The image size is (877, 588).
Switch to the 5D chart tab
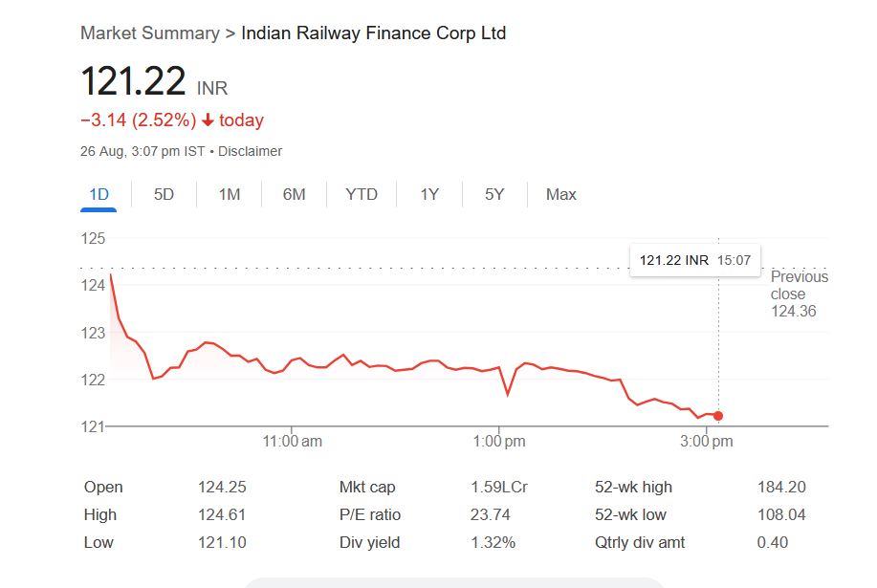(x=164, y=194)
